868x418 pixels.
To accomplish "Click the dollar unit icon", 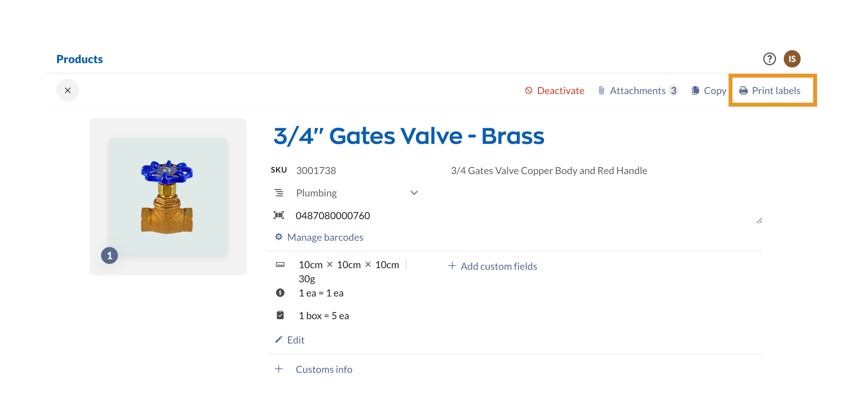I will (280, 293).
